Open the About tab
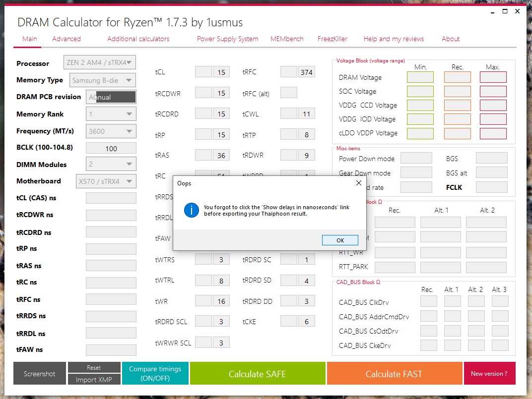 tap(451, 39)
